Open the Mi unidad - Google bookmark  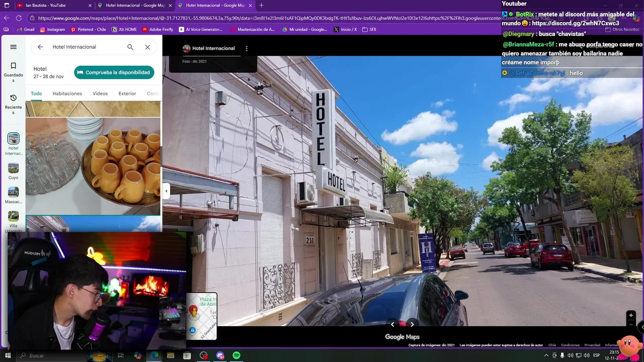tap(305, 30)
